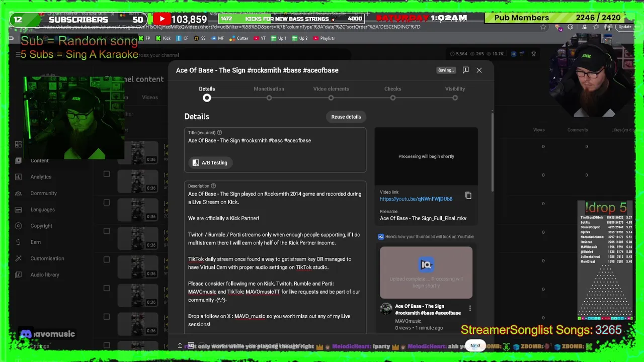Open the Kick bookmark in the bookmarks bar
Viewport: 644px width, 362px height.
point(163,38)
